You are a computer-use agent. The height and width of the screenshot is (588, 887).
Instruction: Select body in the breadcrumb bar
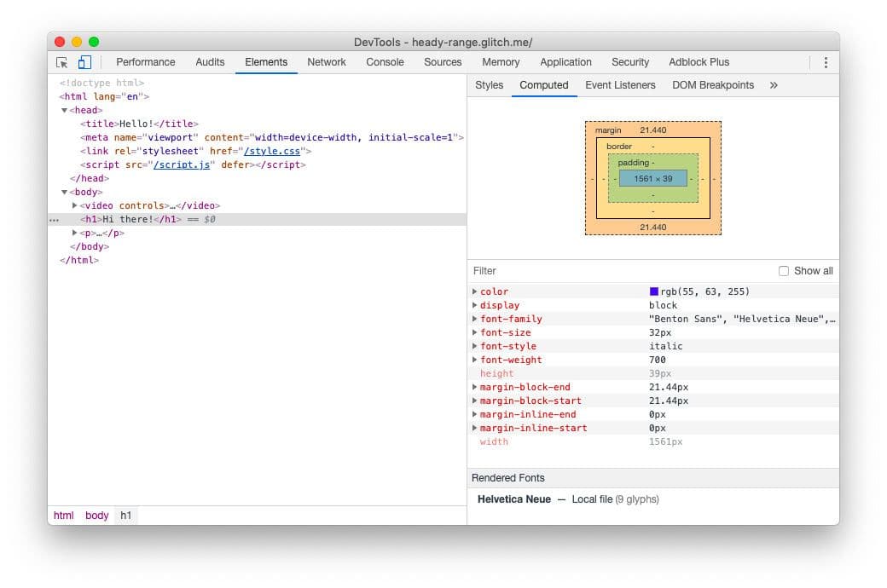tap(96, 515)
